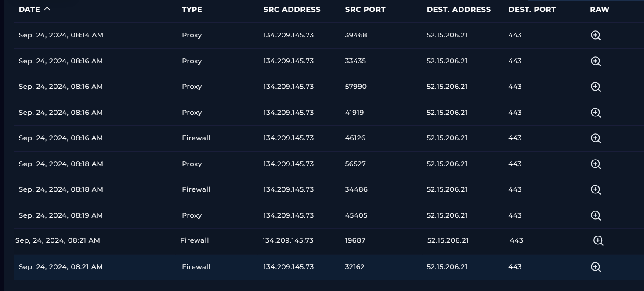The image size is (644, 291).
Task: Select the DEST. PORT column header
Action: 532,10
